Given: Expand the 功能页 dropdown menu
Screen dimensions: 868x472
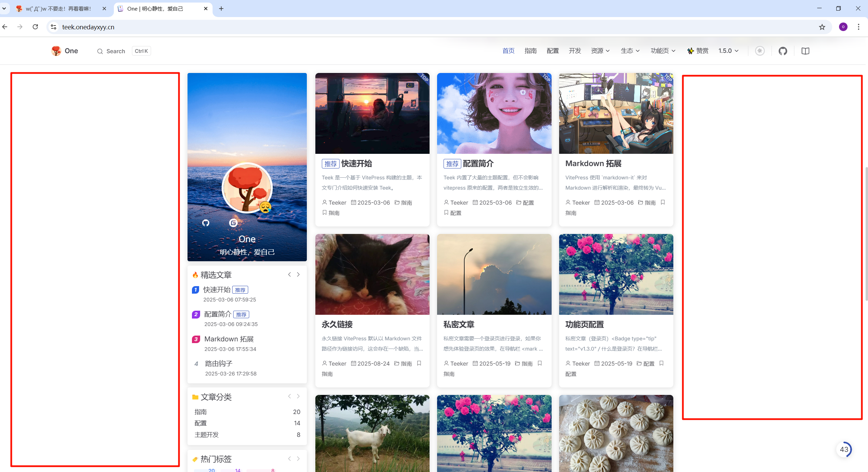Looking at the screenshot, I should point(663,51).
